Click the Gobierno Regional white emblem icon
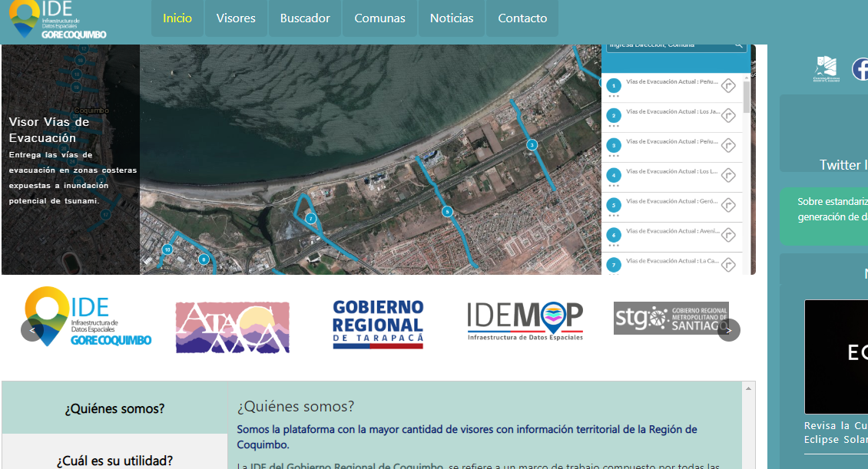Screen dimensions: 868x469 click(x=826, y=68)
